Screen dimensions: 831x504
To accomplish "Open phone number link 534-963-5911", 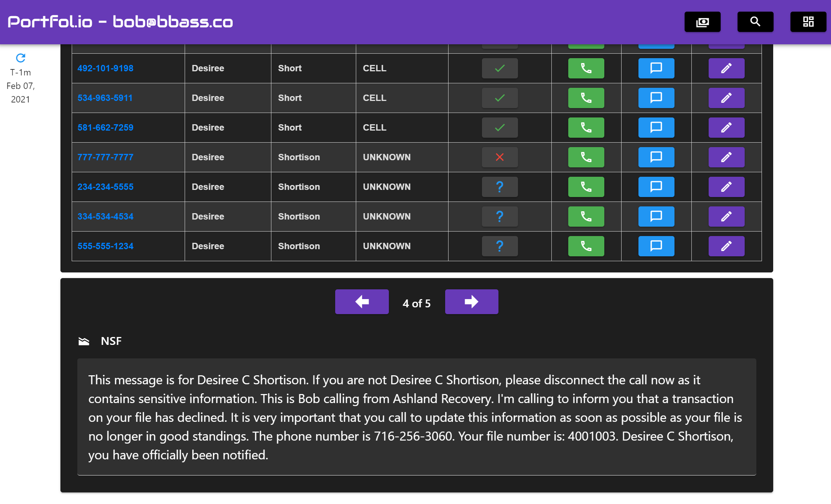I will pos(105,98).
